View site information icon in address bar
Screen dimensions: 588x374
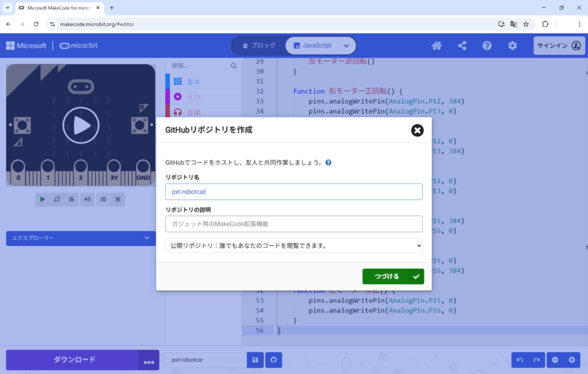point(52,24)
